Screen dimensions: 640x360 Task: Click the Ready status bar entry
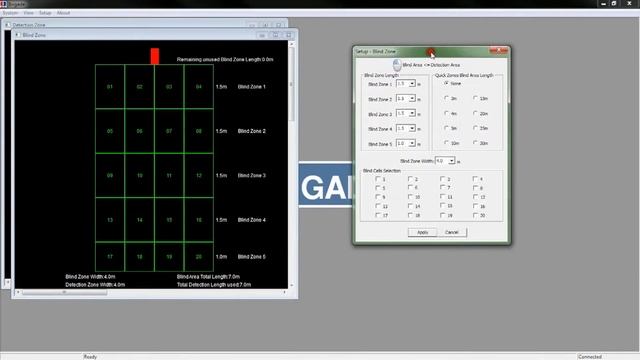click(90, 356)
